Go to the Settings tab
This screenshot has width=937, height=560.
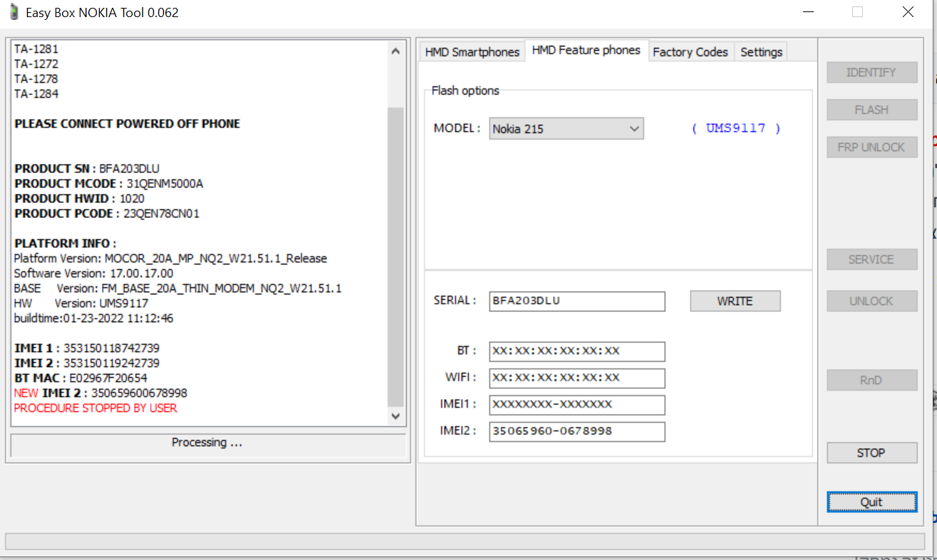coord(761,52)
